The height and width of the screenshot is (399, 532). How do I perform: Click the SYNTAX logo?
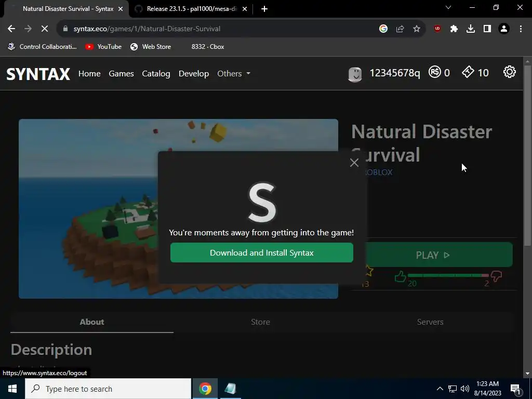click(x=38, y=74)
